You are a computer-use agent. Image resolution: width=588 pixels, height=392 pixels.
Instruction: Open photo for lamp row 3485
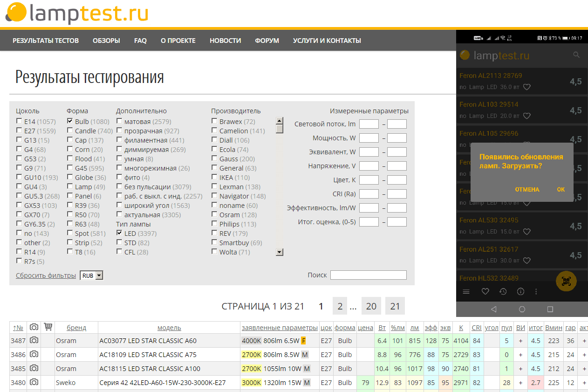[x=34, y=368]
